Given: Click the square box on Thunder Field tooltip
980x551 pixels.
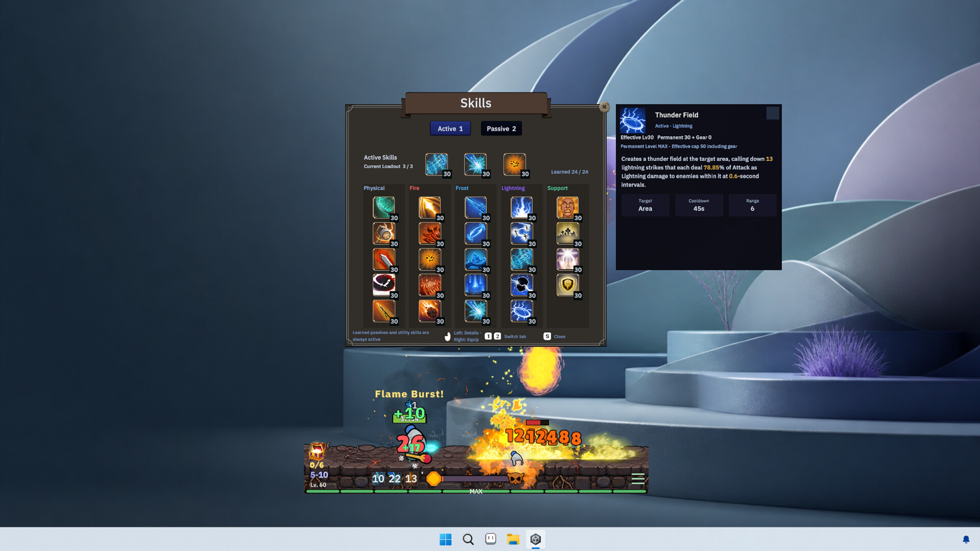Looking at the screenshot, I should 773,113.
